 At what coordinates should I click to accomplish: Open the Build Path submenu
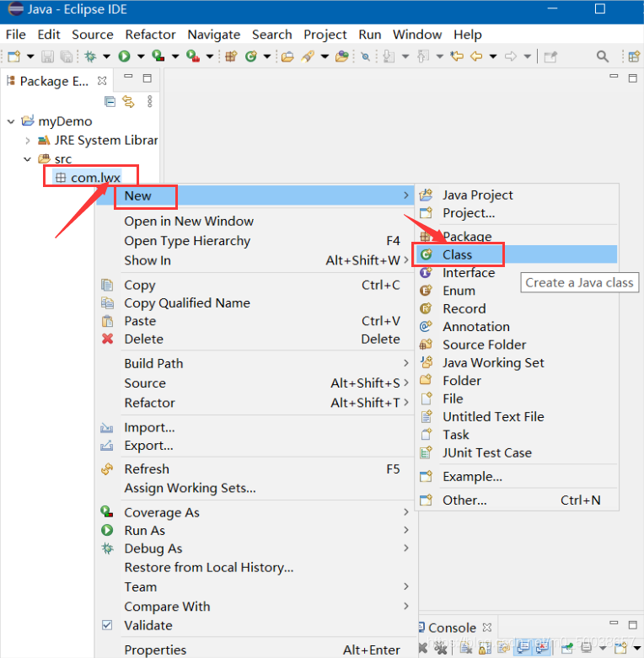pyautogui.click(x=255, y=363)
